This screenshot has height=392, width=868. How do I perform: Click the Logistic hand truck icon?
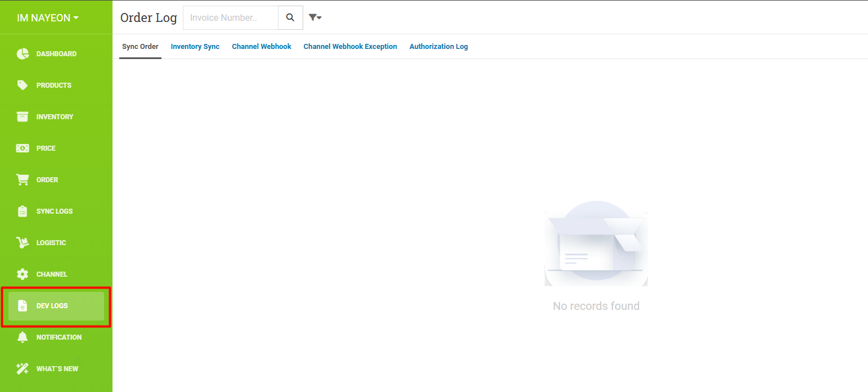point(23,243)
